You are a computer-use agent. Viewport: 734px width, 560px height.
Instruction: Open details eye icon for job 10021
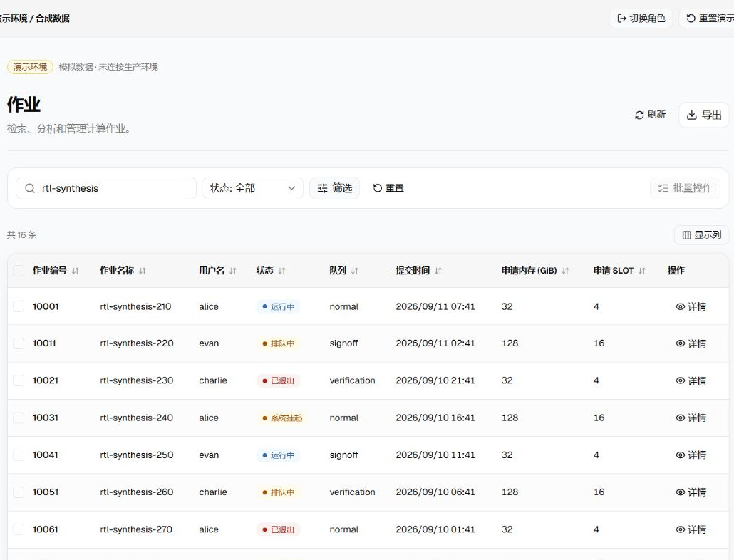[680, 380]
